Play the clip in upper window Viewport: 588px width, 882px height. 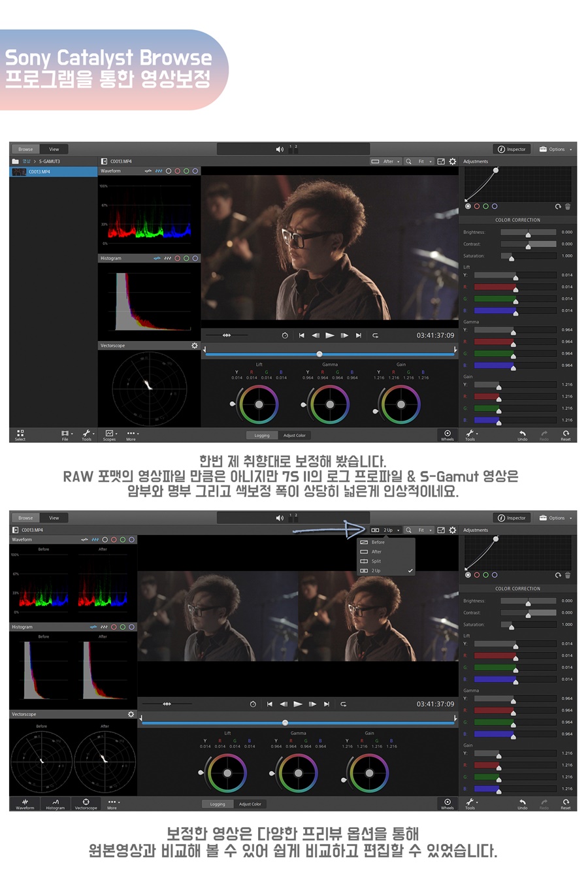330,335
